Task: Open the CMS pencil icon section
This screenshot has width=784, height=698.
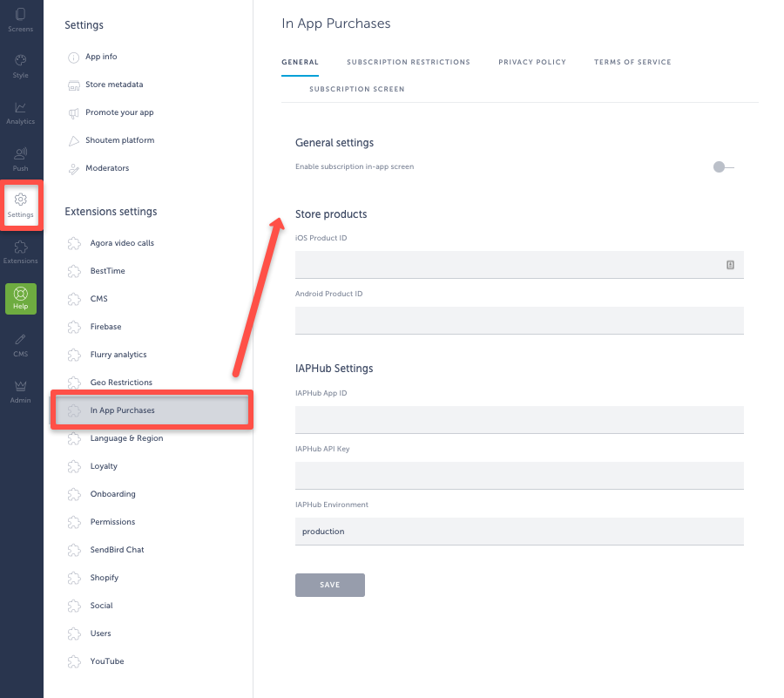Action: click(21, 345)
